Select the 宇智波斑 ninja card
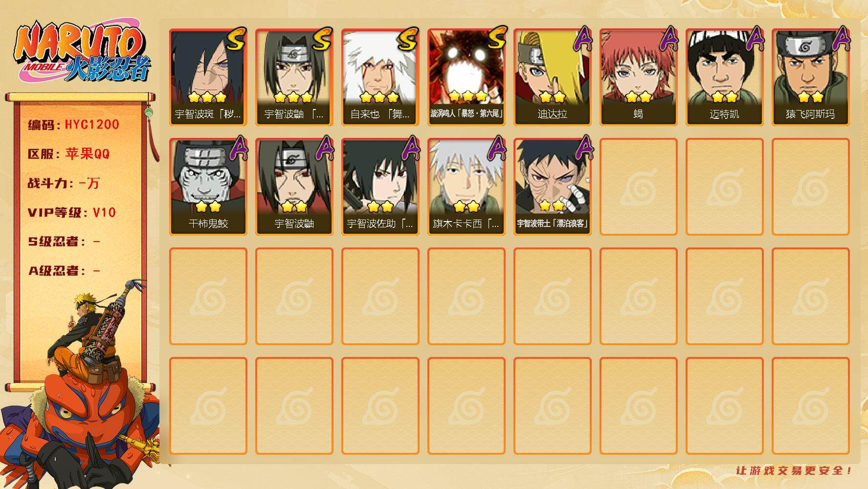This screenshot has height=489, width=868. pyautogui.click(x=208, y=77)
